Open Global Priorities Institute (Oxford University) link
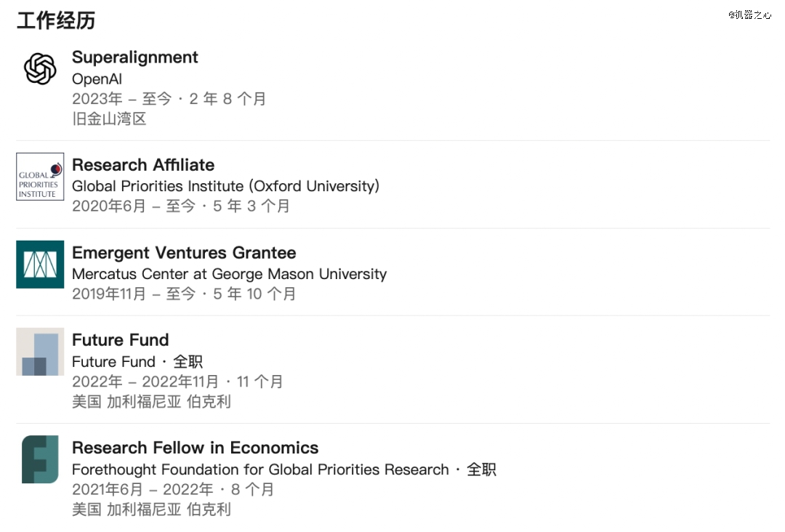The image size is (785, 532). click(x=225, y=186)
